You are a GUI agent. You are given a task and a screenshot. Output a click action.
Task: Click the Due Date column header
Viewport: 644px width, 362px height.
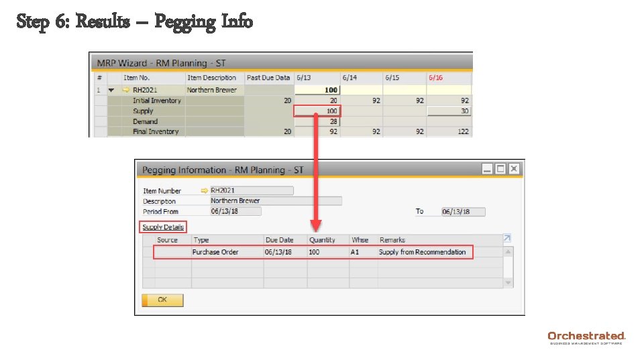tap(285, 240)
